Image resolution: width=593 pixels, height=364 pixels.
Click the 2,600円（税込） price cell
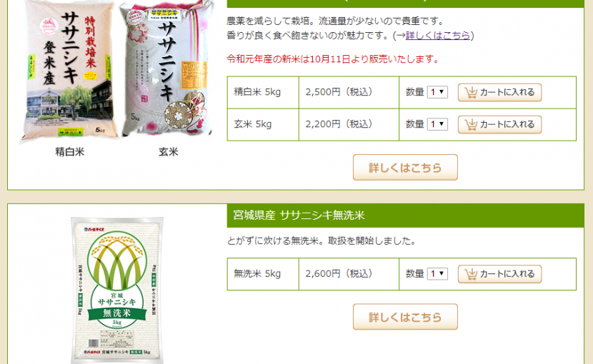[x=349, y=274]
